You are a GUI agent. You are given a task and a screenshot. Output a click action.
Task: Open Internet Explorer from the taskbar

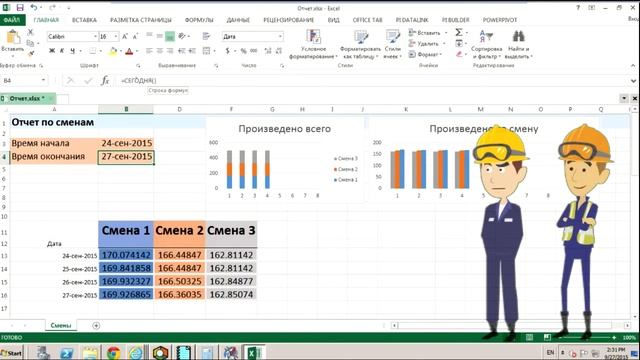(x=136, y=353)
